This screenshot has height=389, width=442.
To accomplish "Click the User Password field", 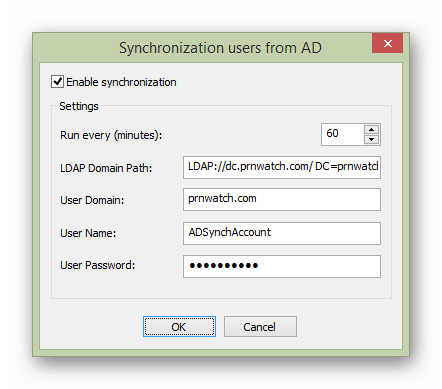I will (282, 266).
